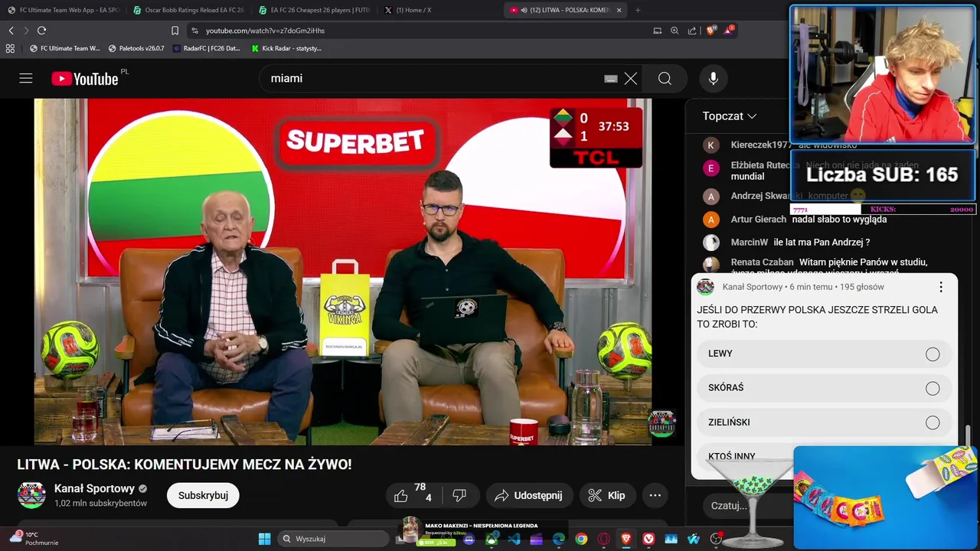This screenshot has width=980, height=551.
Task: Zoom the page using the magnifier icon
Action: (x=675, y=31)
